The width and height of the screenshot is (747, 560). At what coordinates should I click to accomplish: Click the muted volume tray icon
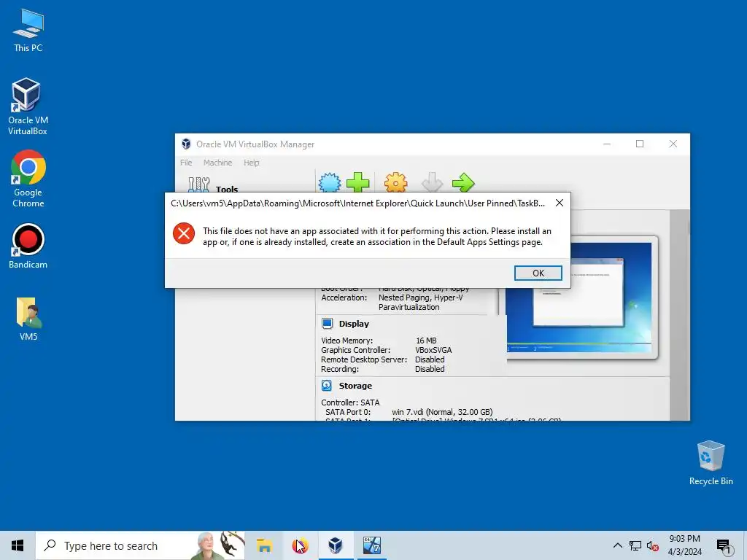653,545
